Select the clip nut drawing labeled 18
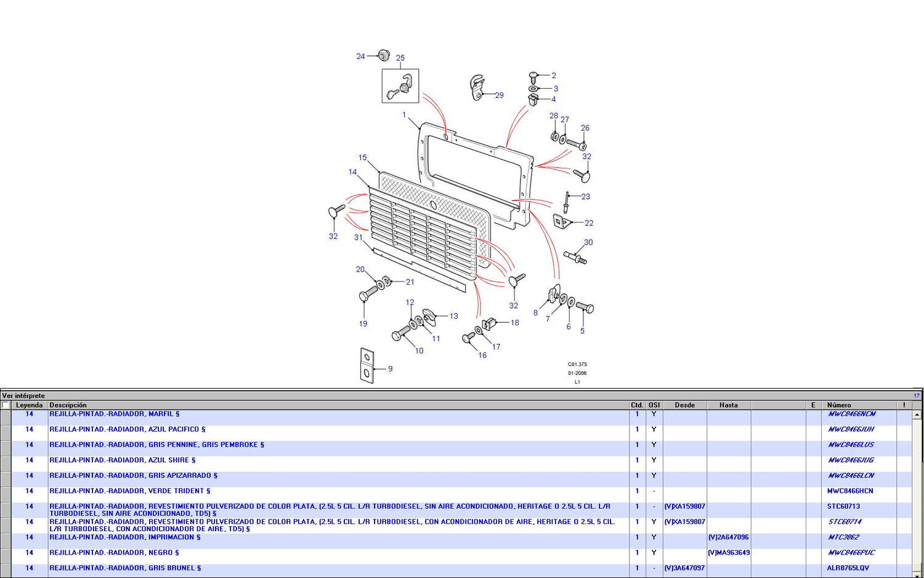This screenshot has height=578, width=924. coord(490,324)
